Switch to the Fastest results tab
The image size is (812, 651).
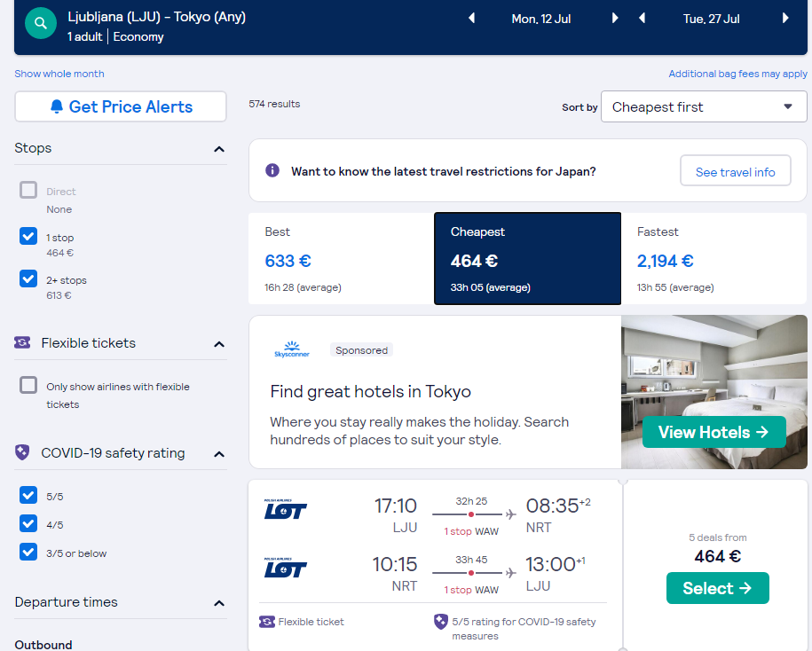tap(713, 259)
